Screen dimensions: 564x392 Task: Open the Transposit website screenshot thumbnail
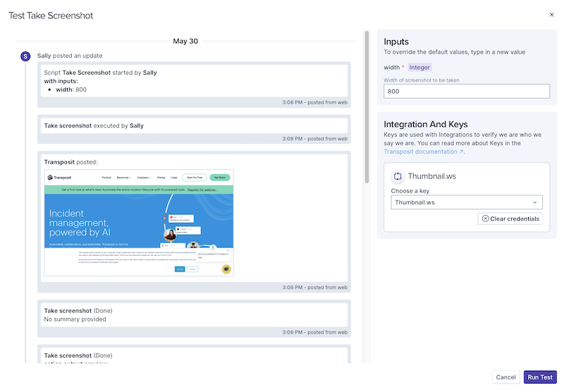tap(139, 223)
